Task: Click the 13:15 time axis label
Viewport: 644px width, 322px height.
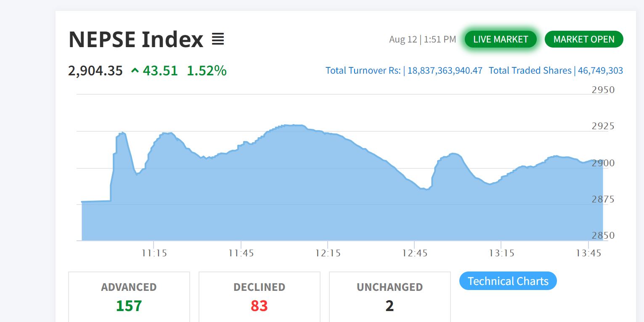Action: tap(501, 253)
